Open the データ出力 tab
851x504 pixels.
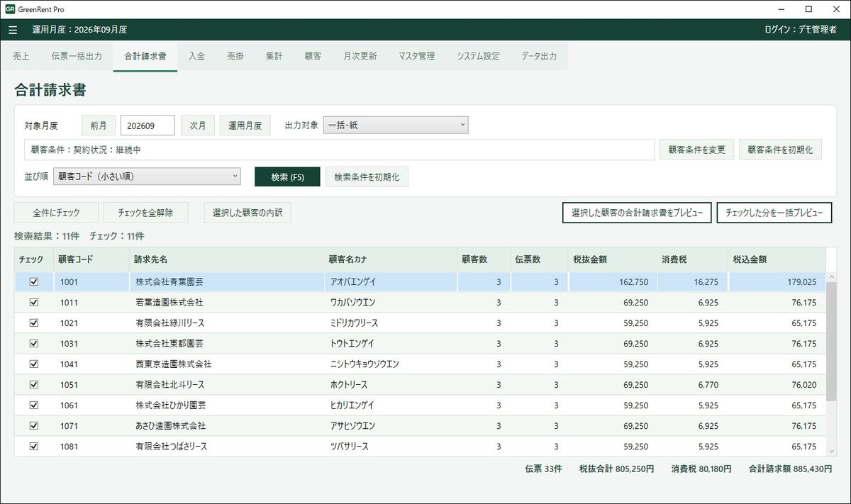pos(539,56)
